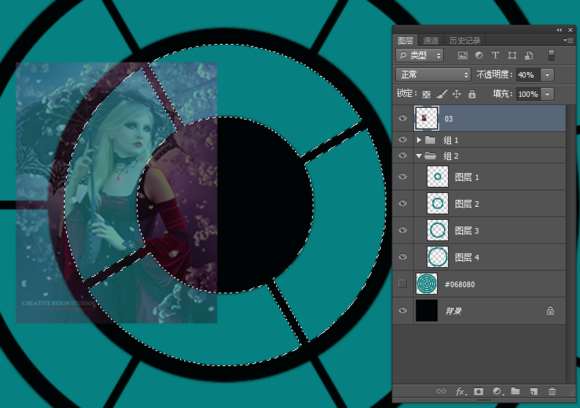Viewport: 580px width, 408px height.
Task: Click layer name #068080
Action: tap(459, 284)
